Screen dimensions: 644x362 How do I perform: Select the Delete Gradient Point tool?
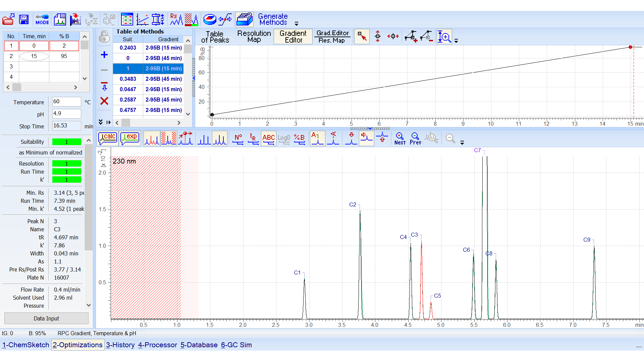(x=427, y=37)
